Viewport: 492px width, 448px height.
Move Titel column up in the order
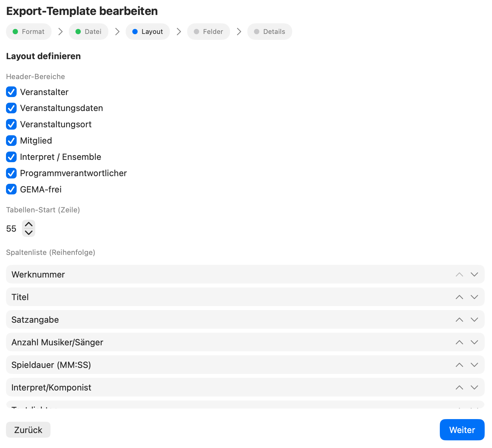459,297
